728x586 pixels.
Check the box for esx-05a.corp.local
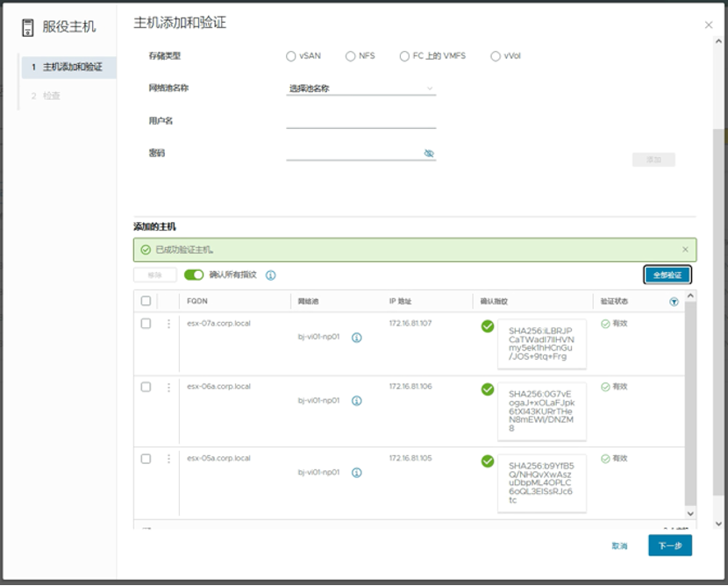click(146, 459)
